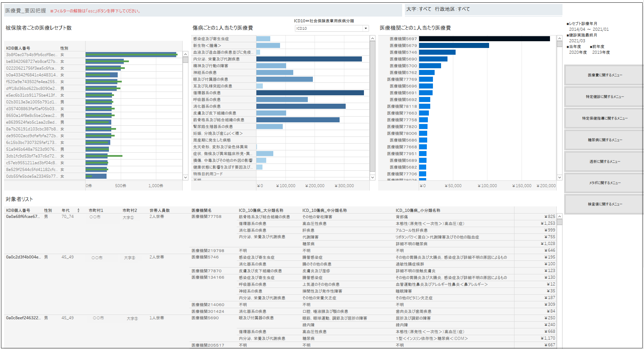Click the 医療機関78118 label in the institution chart
Image resolution: width=644 pixels, height=349 pixels.
coord(402,106)
